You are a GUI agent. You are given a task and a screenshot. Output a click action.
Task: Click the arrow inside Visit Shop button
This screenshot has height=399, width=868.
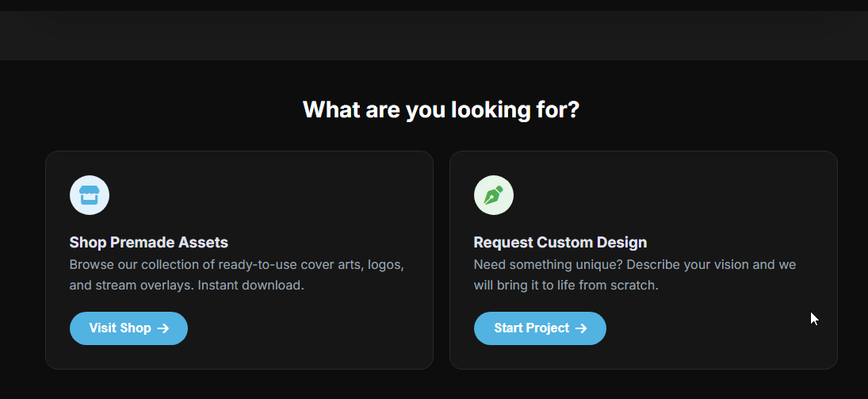coord(163,328)
